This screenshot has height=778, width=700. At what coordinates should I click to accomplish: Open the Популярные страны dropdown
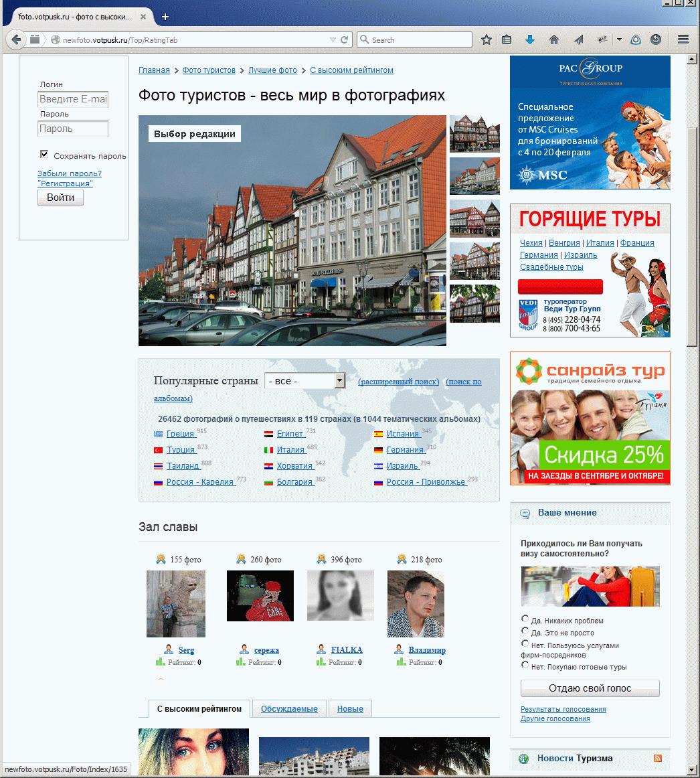pos(304,381)
